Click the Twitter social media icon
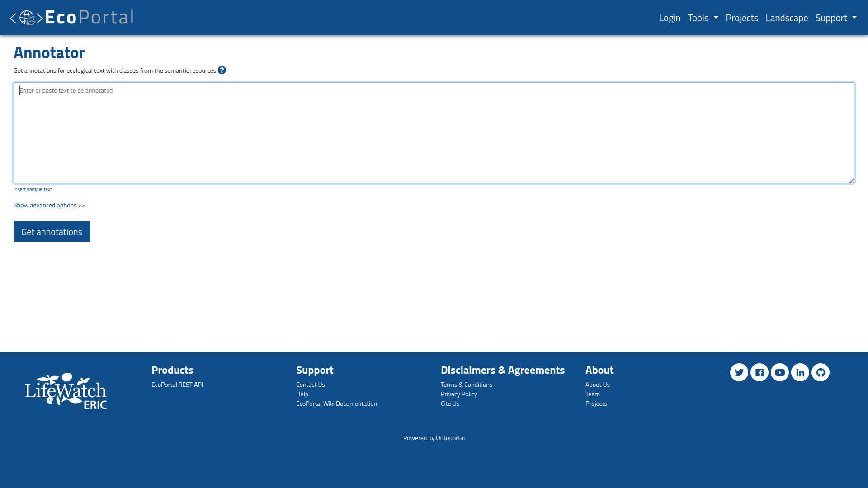 pos(739,372)
